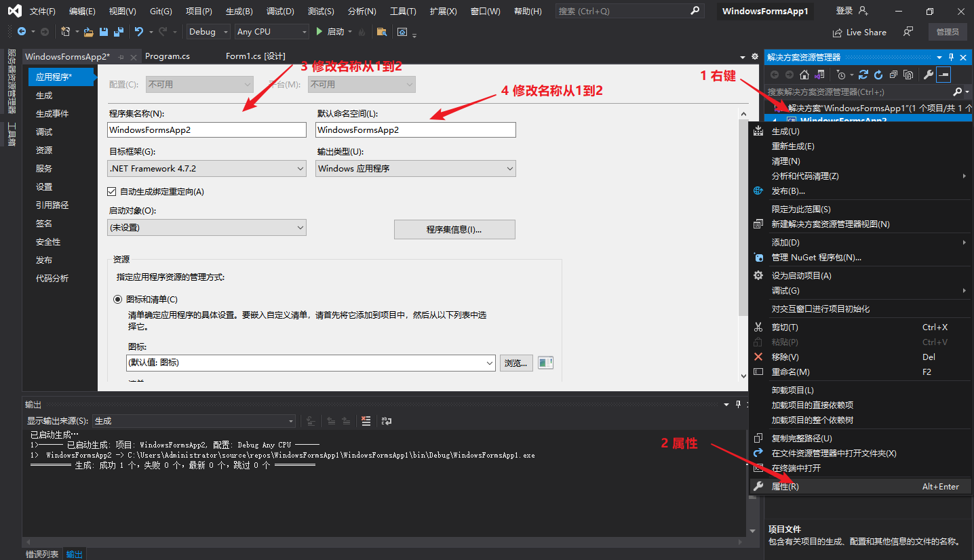The height and width of the screenshot is (560, 974).
Task: Click the Assembly Name input field
Action: click(x=207, y=129)
